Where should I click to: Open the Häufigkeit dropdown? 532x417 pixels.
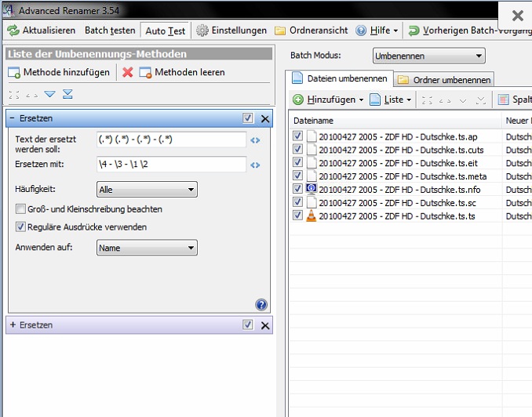point(147,190)
